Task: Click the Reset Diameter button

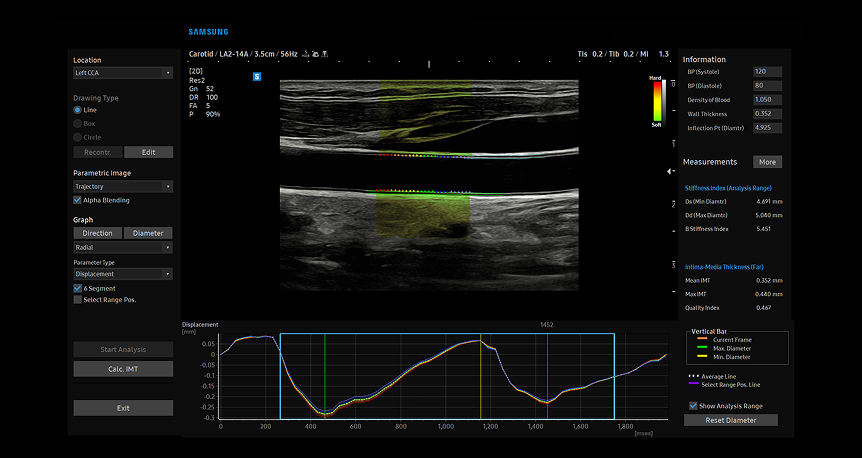Action: click(x=731, y=420)
